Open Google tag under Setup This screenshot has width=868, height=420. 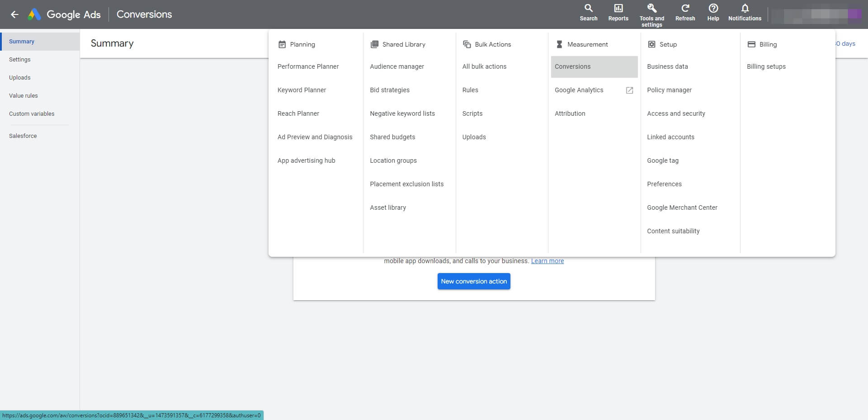(663, 160)
